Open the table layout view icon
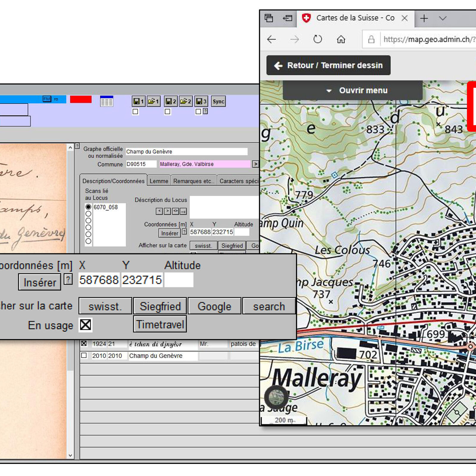 [107, 101]
